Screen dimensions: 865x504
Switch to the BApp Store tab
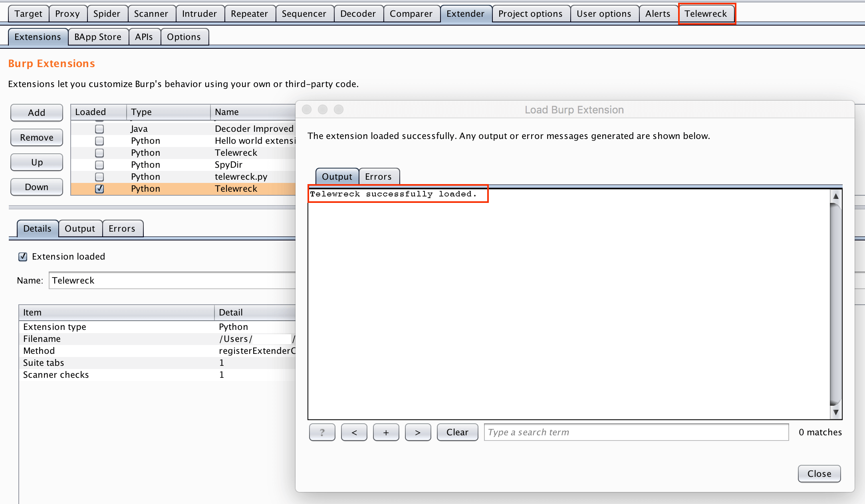coord(98,37)
